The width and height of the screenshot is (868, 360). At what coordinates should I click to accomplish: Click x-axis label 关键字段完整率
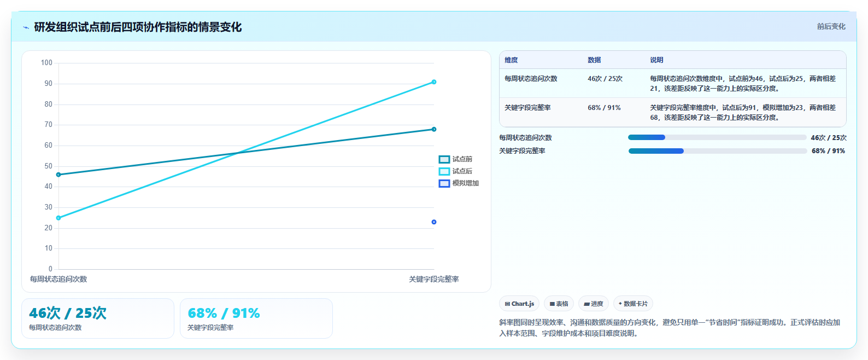434,279
